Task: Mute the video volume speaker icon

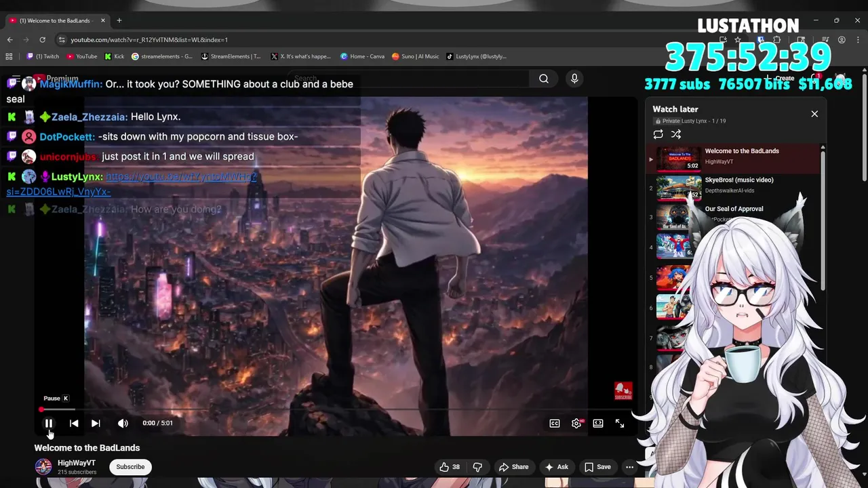Action: (x=123, y=423)
